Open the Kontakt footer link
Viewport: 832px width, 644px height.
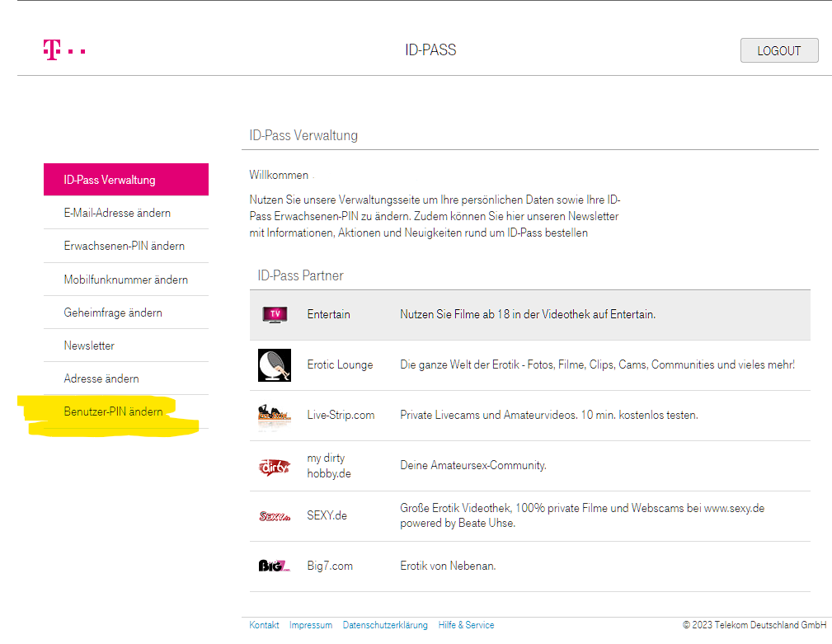[x=264, y=625]
